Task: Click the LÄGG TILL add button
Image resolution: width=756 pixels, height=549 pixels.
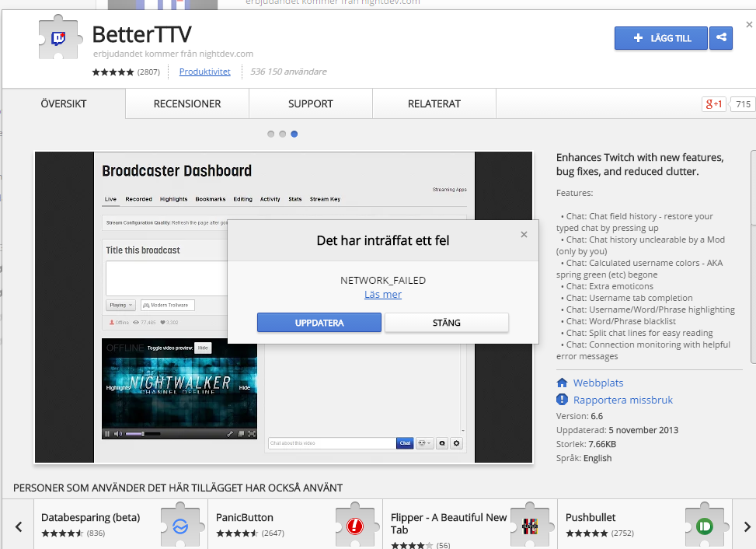Action: 661,38
